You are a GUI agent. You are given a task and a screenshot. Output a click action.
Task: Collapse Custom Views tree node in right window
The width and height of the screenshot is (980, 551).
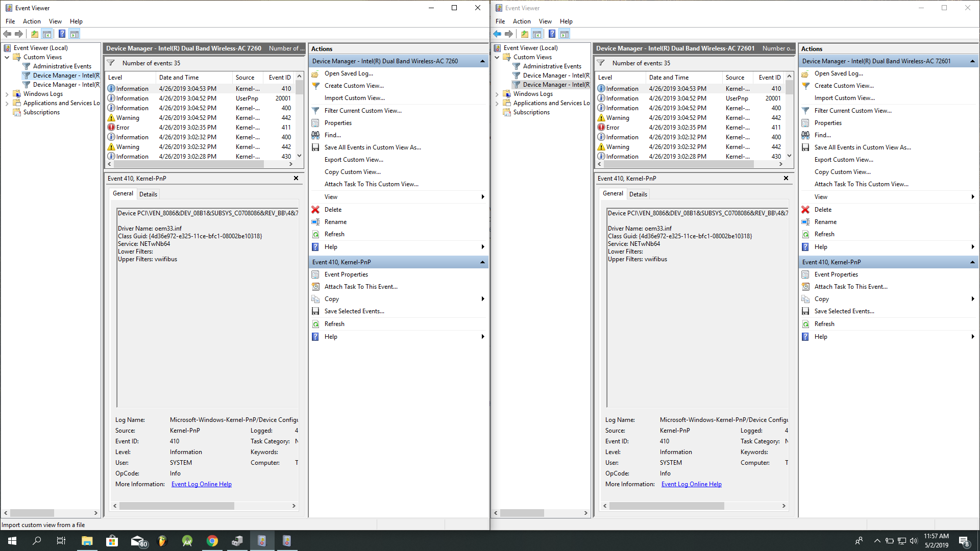coord(497,57)
